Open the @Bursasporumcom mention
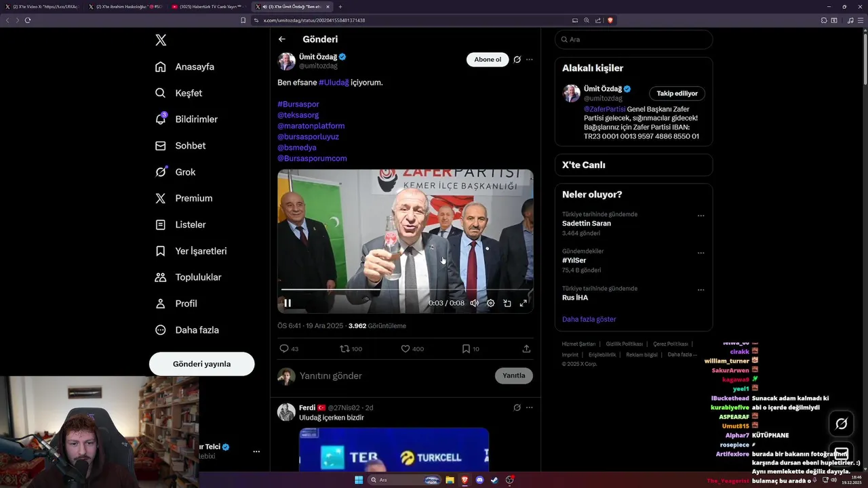This screenshot has width=868, height=488. pos(312,159)
